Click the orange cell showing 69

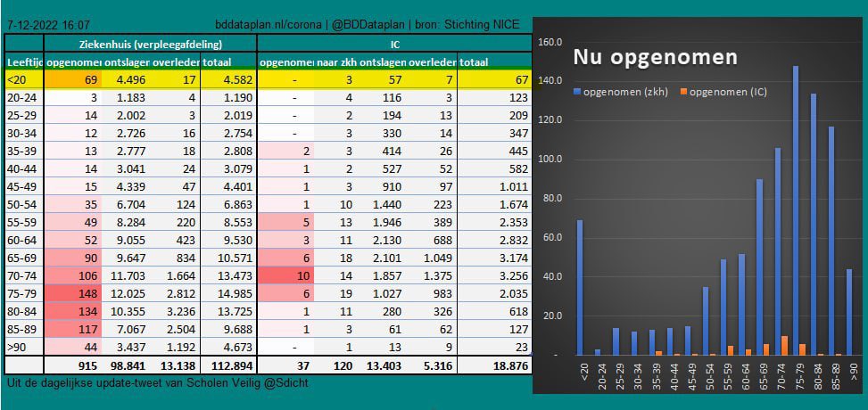[x=72, y=80]
